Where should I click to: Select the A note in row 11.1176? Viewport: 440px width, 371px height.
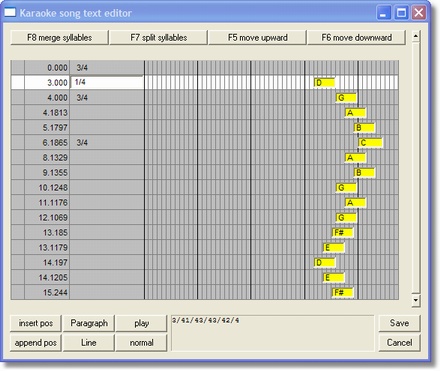[x=355, y=203]
